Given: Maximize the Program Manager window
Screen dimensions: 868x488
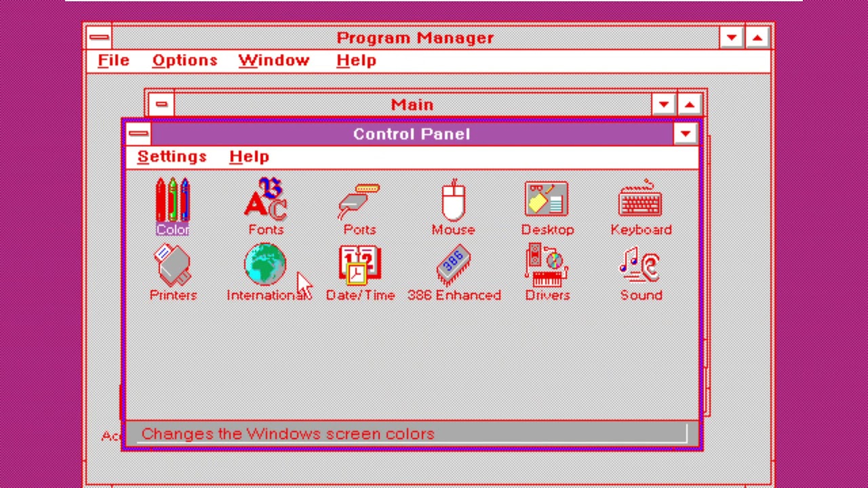Looking at the screenshot, I should [x=757, y=37].
